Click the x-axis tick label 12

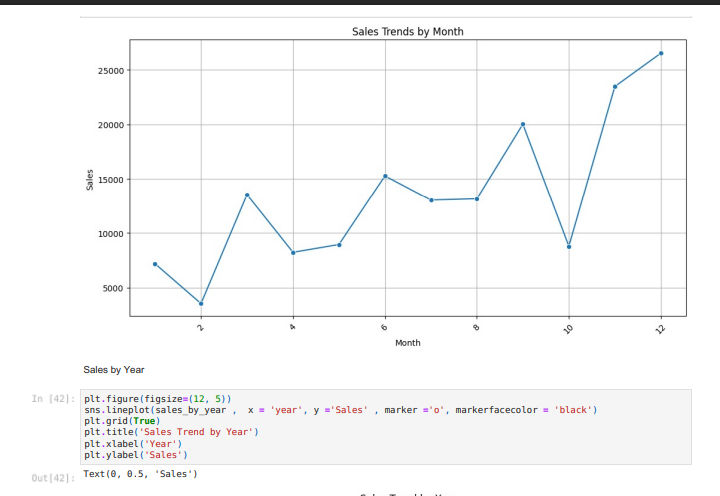point(660,329)
